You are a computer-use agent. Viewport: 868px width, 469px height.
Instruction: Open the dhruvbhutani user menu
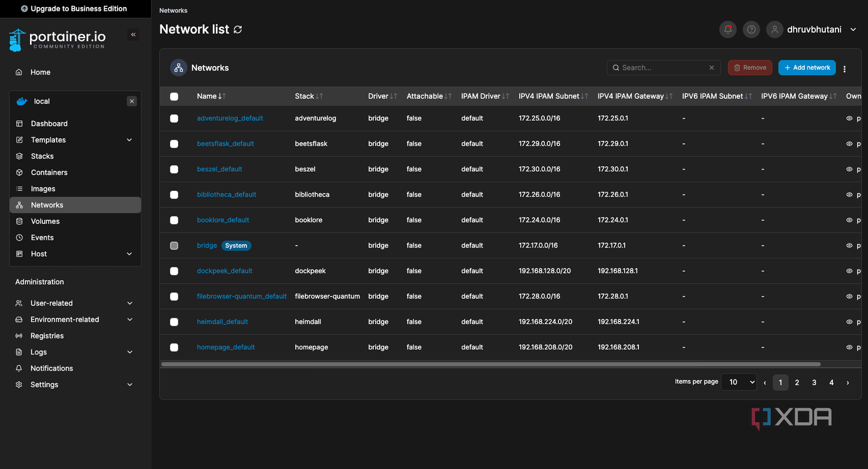pos(822,29)
